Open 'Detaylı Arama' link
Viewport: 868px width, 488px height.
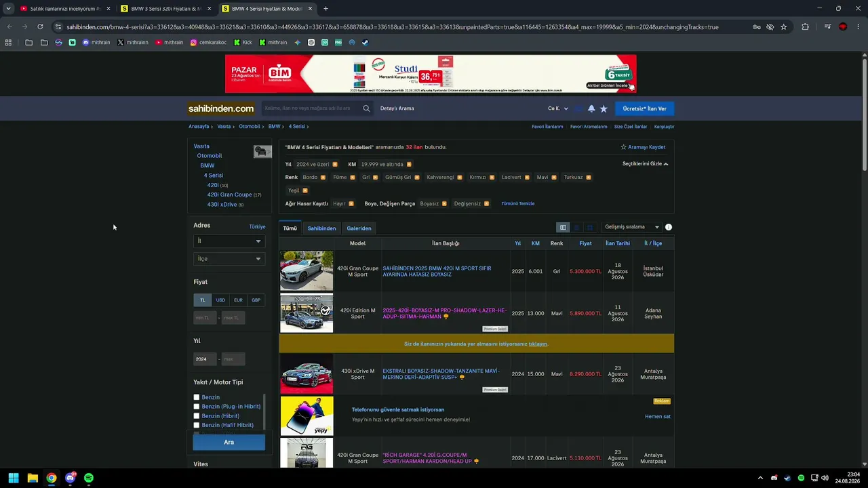click(x=397, y=108)
